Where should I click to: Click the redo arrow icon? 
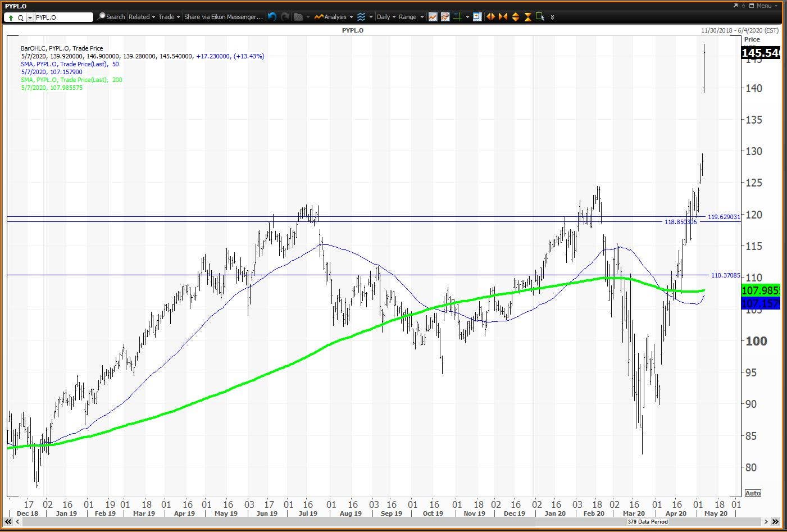(x=285, y=17)
